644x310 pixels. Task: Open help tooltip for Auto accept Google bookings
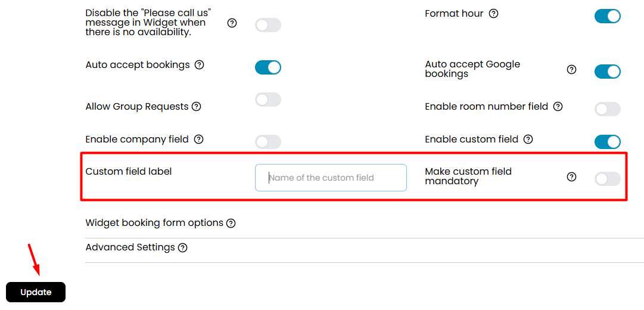coord(571,70)
